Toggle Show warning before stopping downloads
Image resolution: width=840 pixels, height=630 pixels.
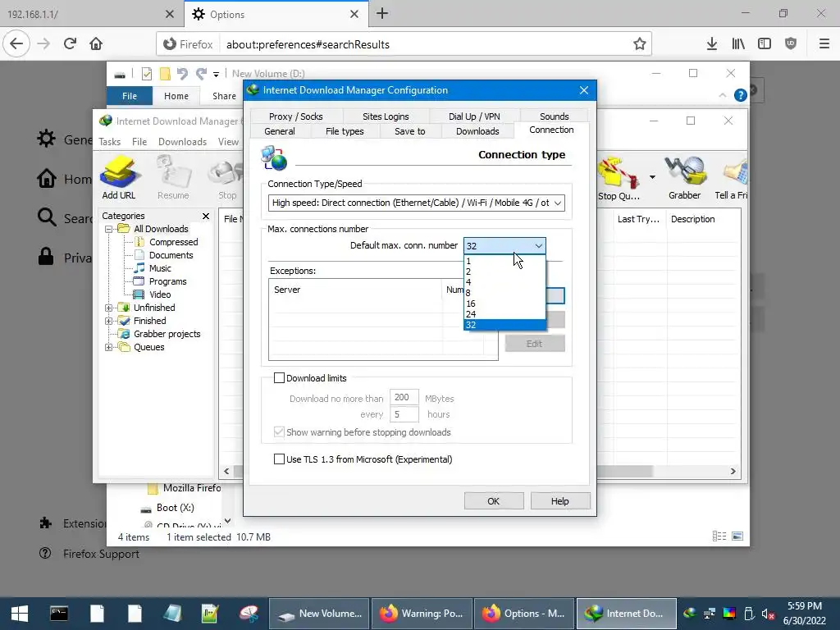pos(279,432)
